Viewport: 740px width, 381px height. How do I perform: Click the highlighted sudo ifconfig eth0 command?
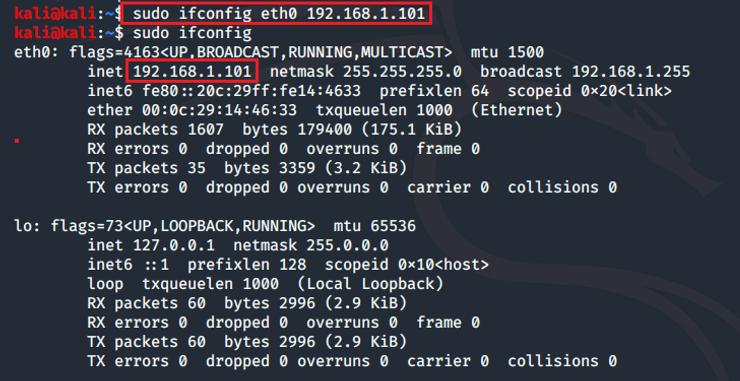click(x=276, y=13)
